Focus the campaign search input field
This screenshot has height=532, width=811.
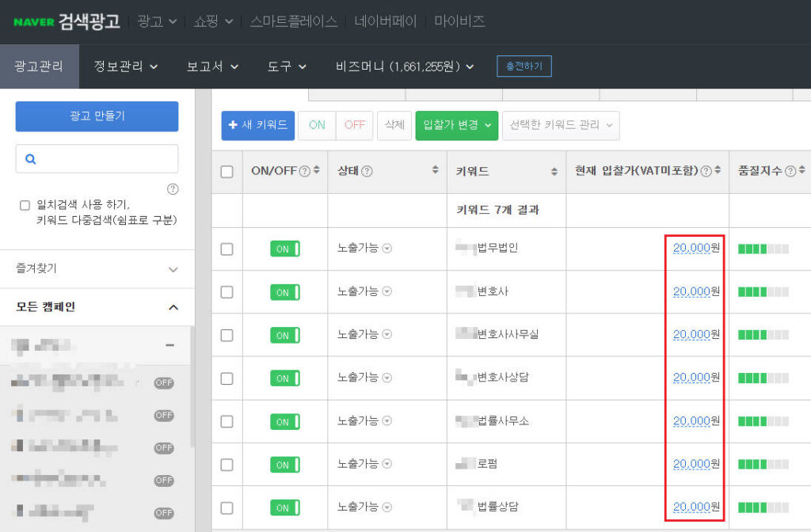tap(97, 158)
